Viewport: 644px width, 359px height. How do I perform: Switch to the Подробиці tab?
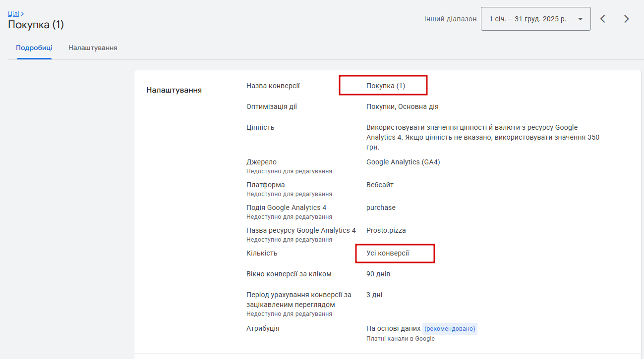(34, 48)
